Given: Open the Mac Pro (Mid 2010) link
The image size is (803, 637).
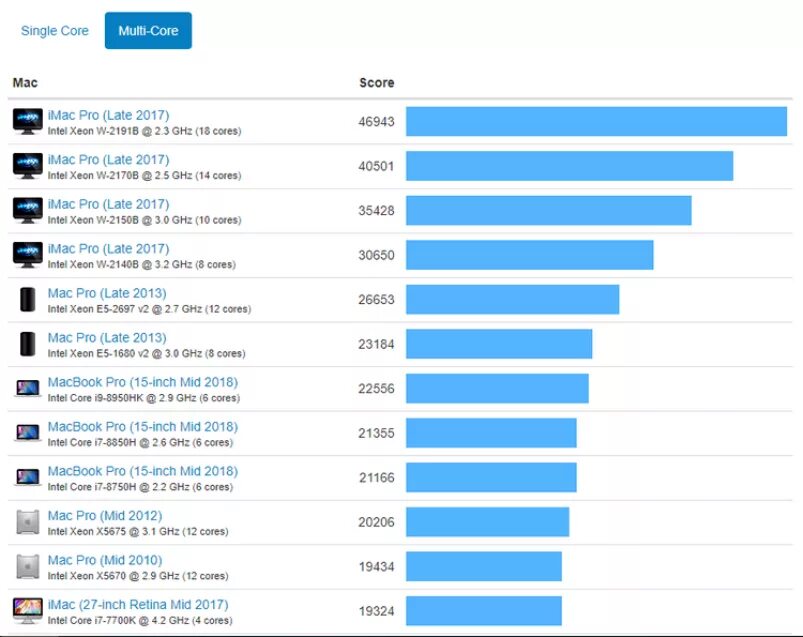Looking at the screenshot, I should pyautogui.click(x=105, y=560).
